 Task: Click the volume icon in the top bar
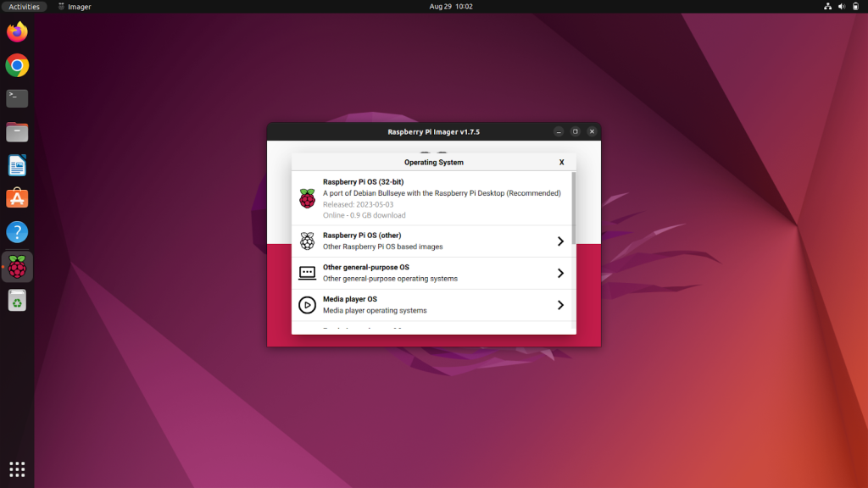(843, 6)
